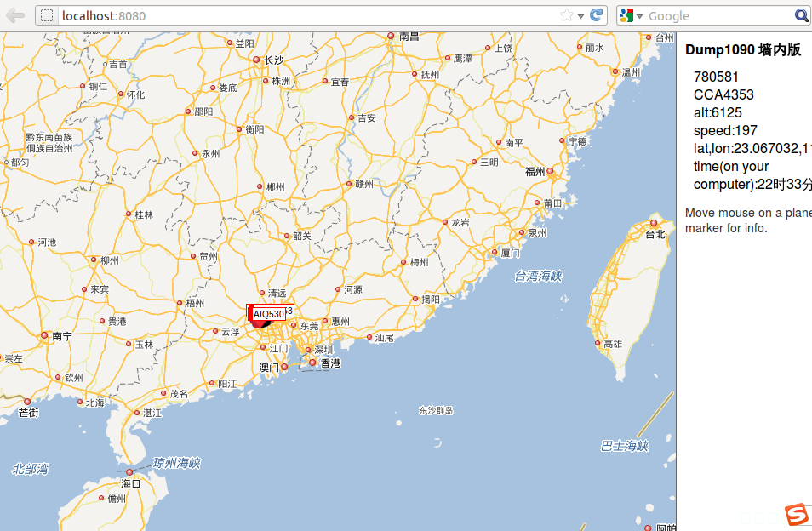812x531 pixels.
Task: Click the 台湾海峡 label on the map
Action: [539, 277]
